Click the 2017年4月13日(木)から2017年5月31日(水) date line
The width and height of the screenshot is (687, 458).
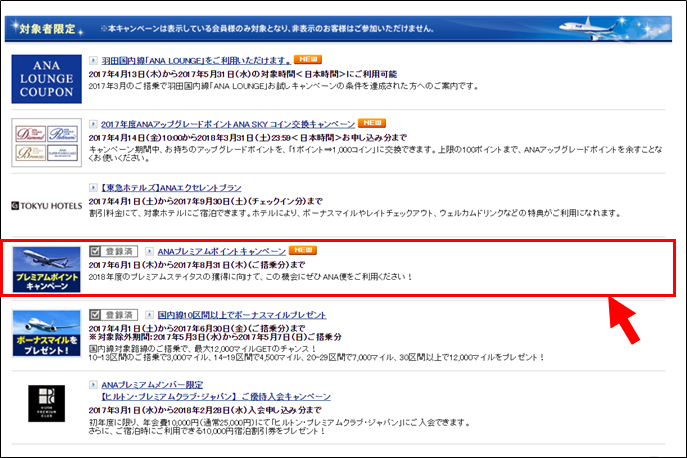tap(243, 74)
